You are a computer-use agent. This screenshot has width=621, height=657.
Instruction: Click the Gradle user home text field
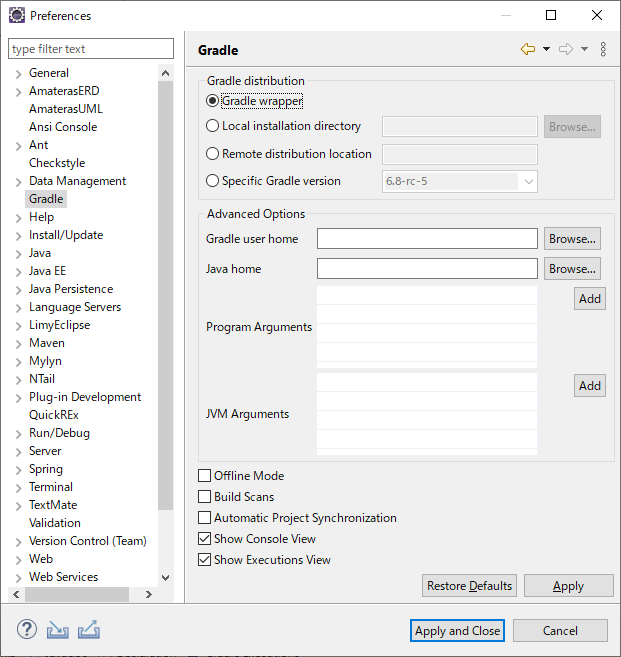point(427,239)
